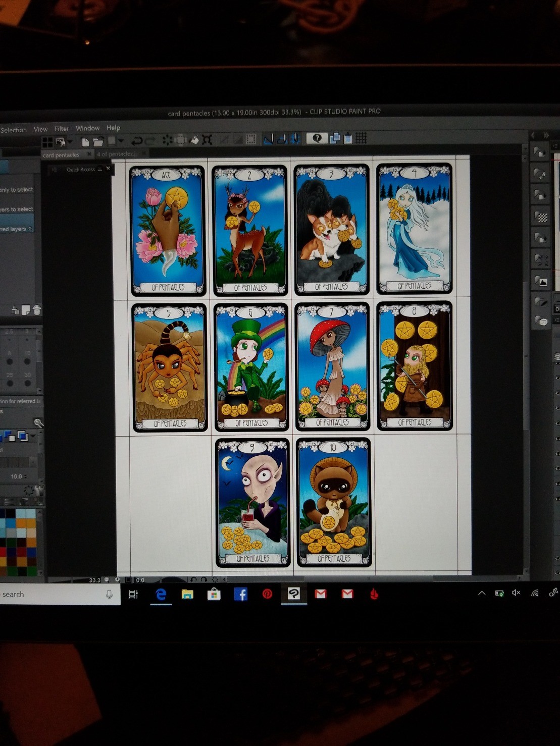560x746 pixels.
Task: Click the Fill bucket icon in command bar
Action: tap(194, 140)
